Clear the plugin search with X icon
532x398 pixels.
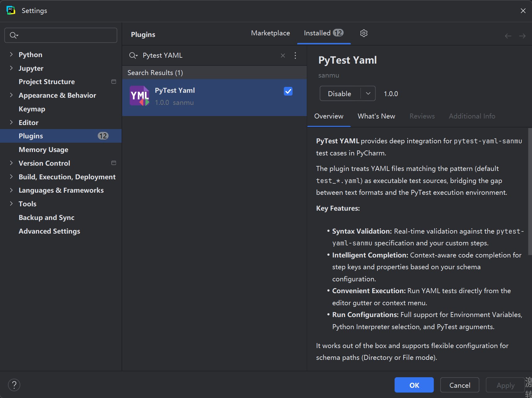[283, 56]
